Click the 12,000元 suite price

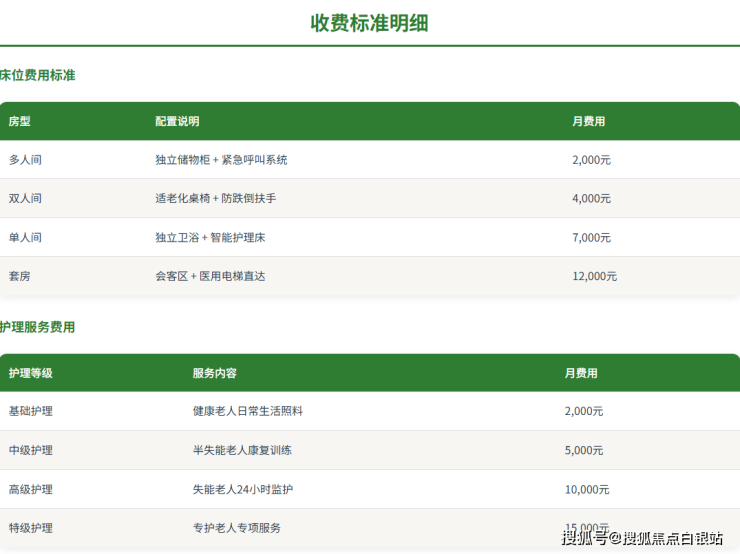(x=594, y=276)
